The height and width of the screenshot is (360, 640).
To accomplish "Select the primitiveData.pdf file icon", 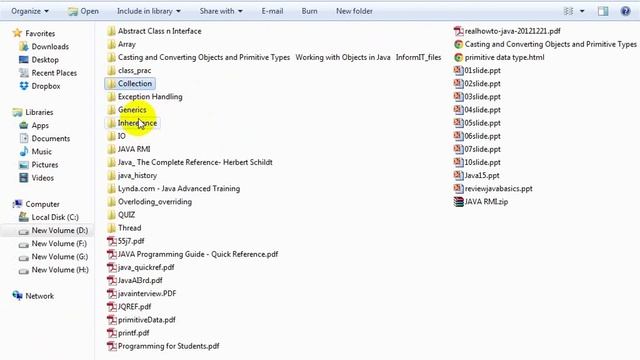I will coord(111,320).
